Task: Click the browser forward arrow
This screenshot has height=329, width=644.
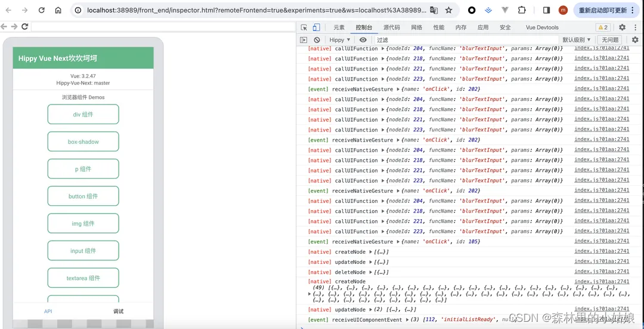Action: pyautogui.click(x=24, y=10)
